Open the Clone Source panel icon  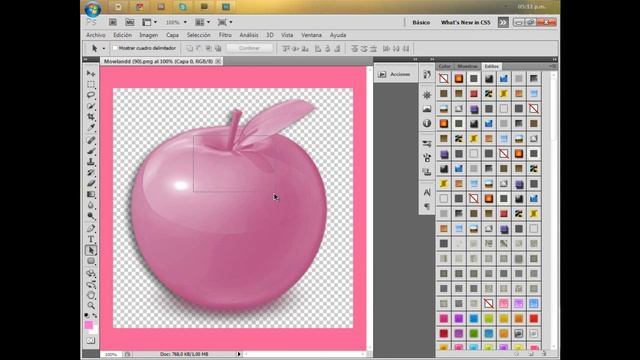[x=427, y=172]
